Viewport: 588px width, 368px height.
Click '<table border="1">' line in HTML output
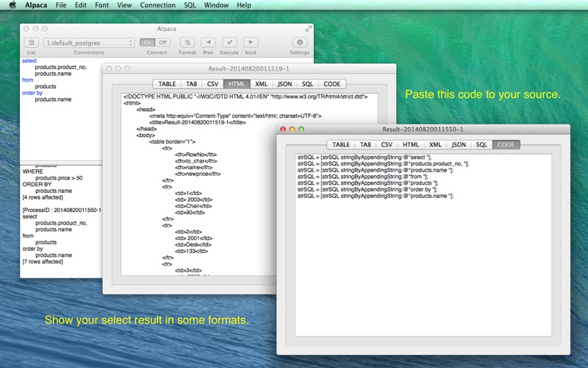click(172, 141)
